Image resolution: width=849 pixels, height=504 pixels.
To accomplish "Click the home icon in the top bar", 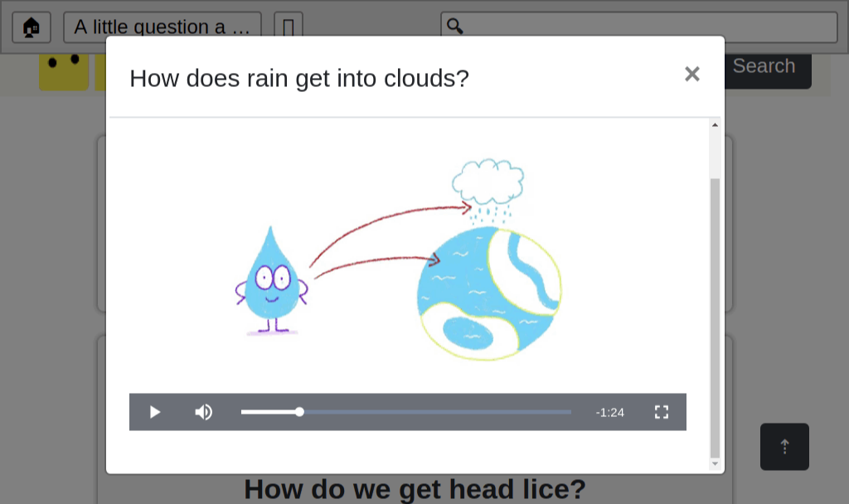I will pos(32,27).
